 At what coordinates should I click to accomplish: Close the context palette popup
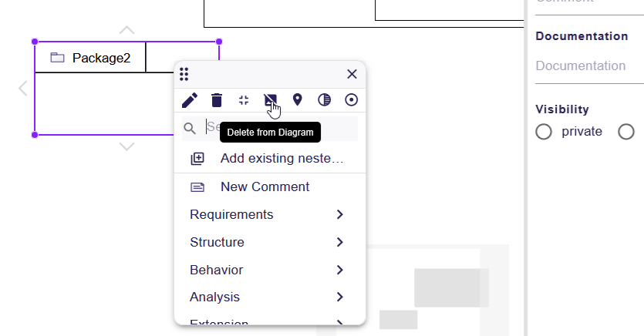pyautogui.click(x=352, y=74)
